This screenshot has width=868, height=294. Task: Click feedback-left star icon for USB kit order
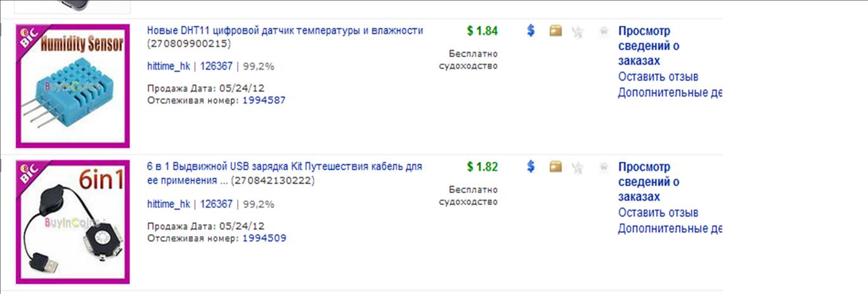(x=577, y=167)
